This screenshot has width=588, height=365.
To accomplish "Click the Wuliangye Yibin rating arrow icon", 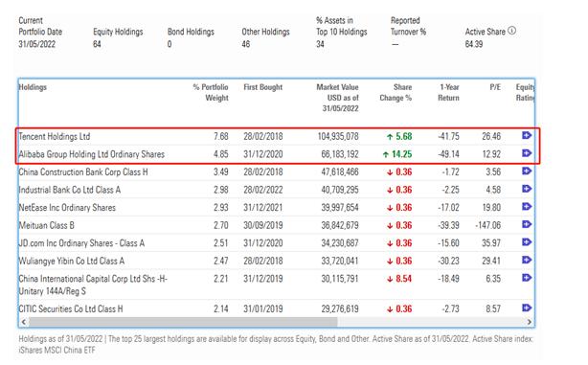I will 527,260.
